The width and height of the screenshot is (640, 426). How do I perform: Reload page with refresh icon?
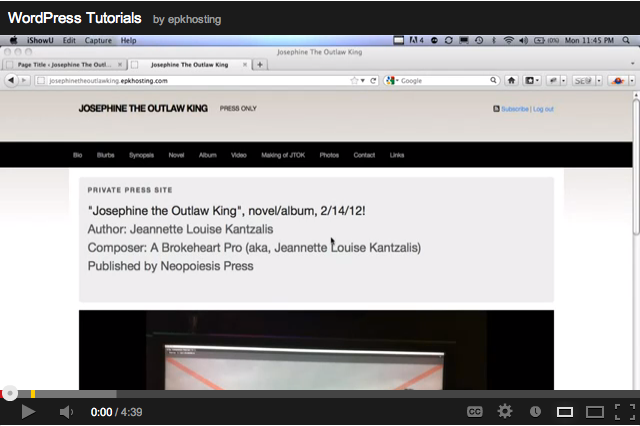pos(373,80)
